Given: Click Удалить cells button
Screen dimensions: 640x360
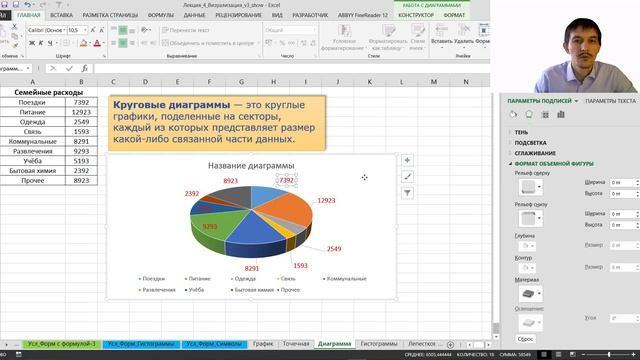Looking at the screenshot, I should (464, 36).
